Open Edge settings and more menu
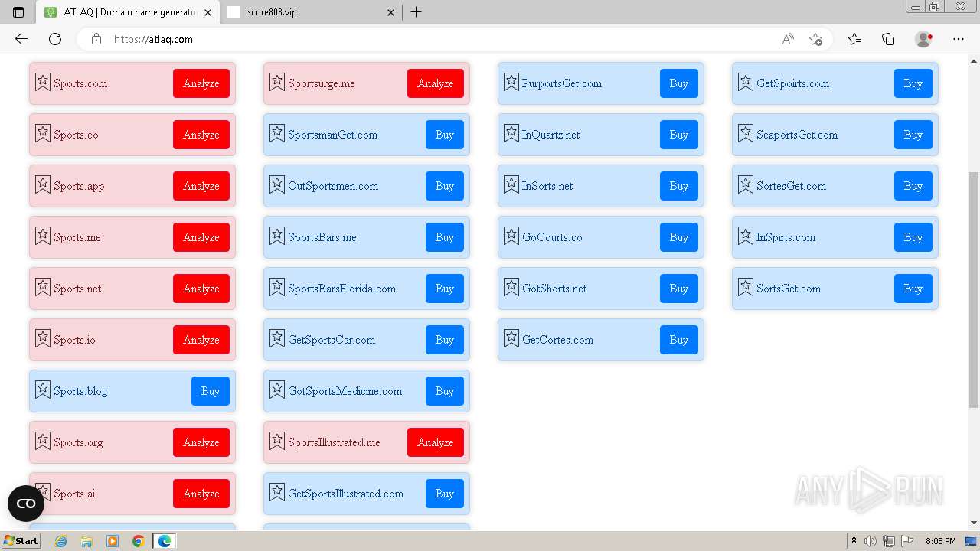 tap(959, 39)
